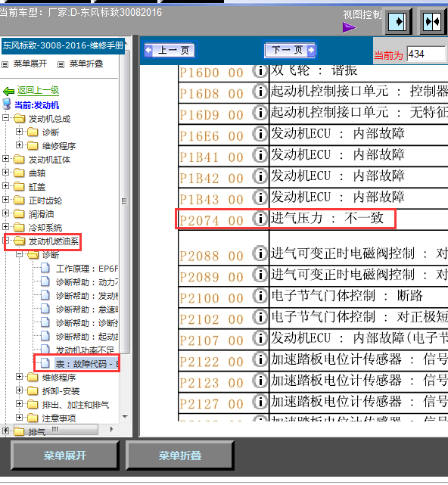Viewport: 448px width, 485px height.
Task: Click document icon for 工作原理：EP6F
Action: coord(45,268)
